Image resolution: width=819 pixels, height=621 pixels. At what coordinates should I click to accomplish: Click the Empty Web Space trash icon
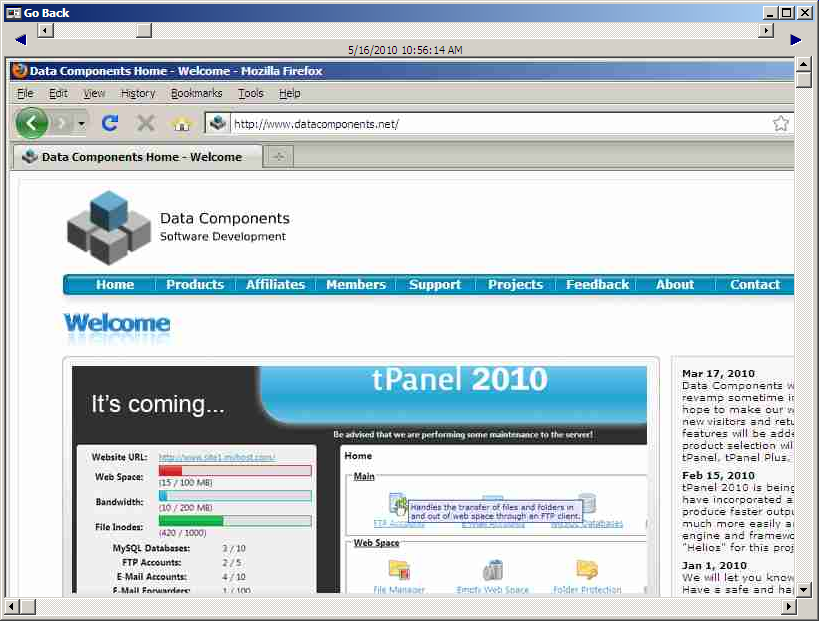point(492,571)
